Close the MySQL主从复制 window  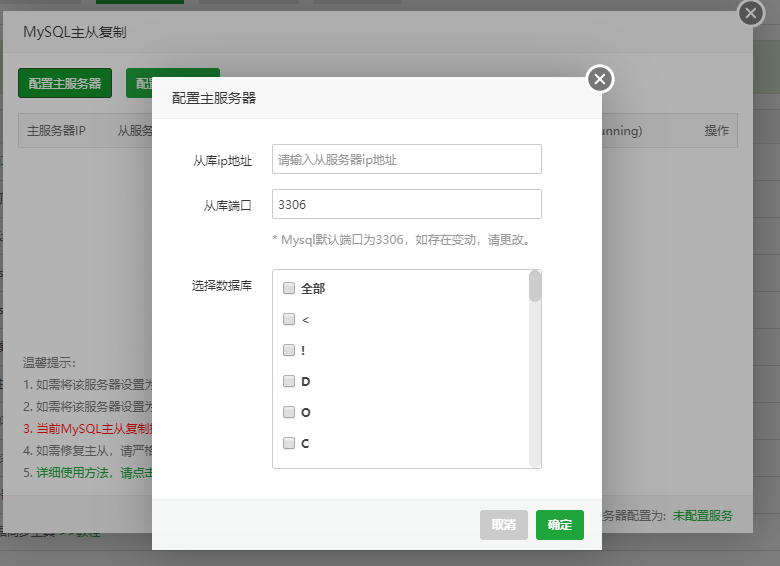click(751, 13)
